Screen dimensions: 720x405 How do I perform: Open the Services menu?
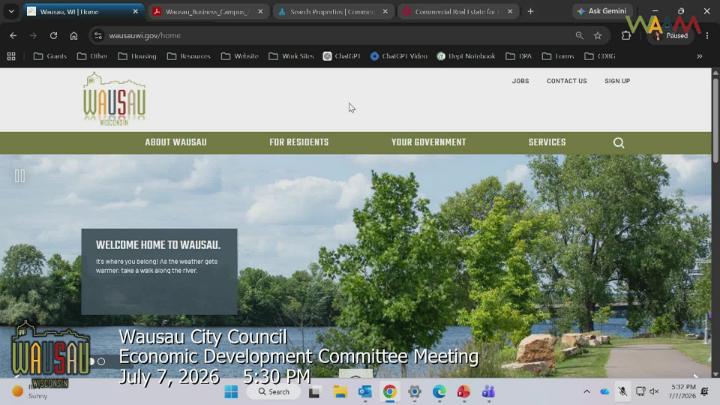[547, 143]
